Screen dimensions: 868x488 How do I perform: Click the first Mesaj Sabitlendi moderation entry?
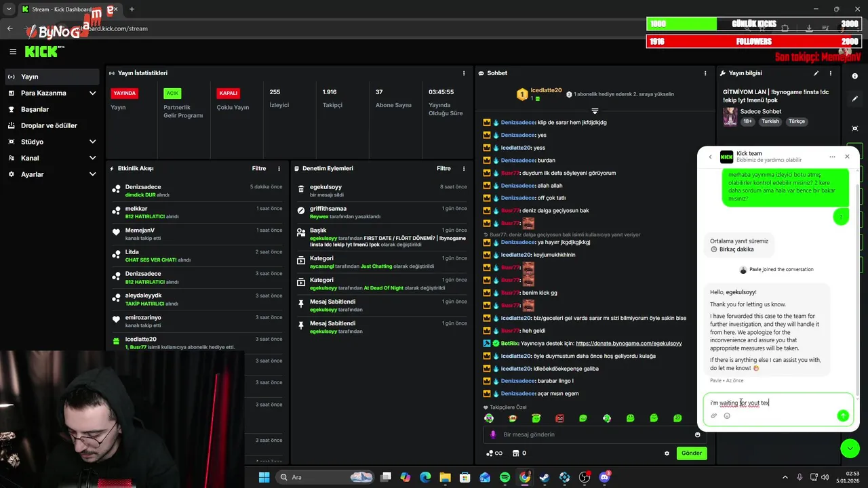pos(382,305)
